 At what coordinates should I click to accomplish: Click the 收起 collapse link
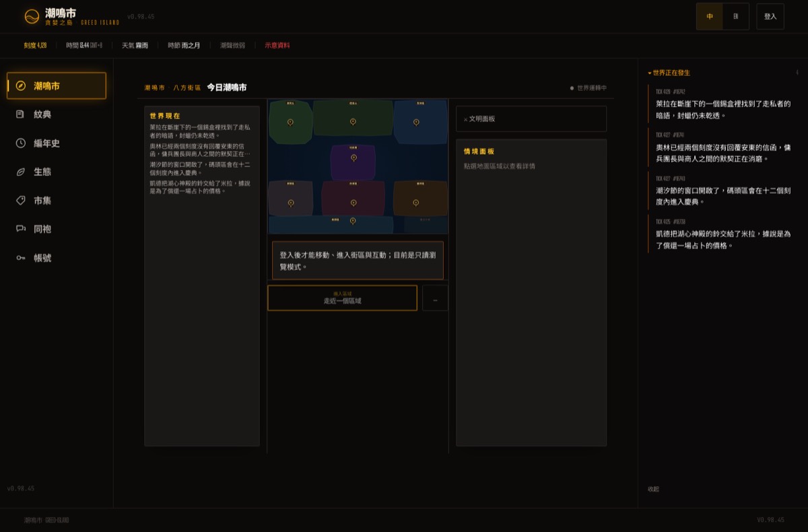[x=653, y=489]
